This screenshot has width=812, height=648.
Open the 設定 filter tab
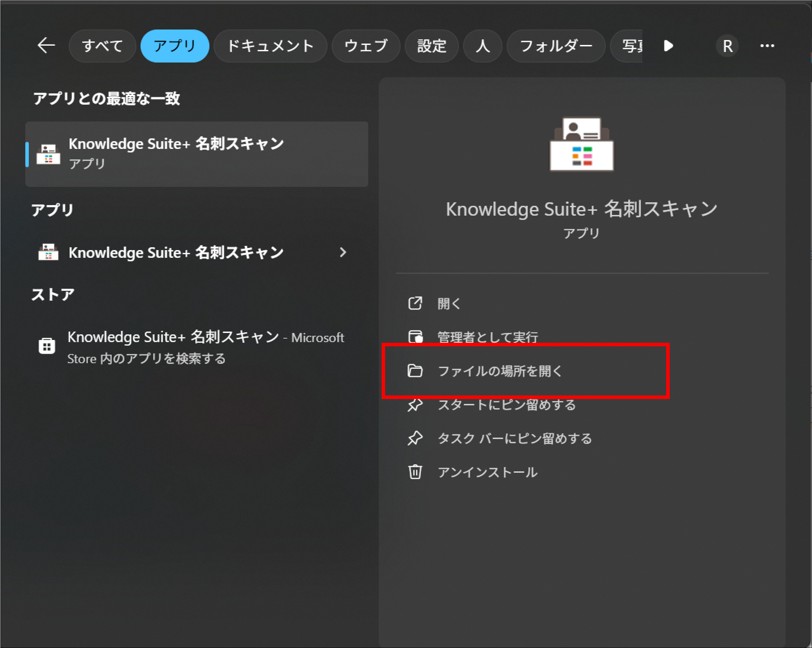[x=431, y=46]
